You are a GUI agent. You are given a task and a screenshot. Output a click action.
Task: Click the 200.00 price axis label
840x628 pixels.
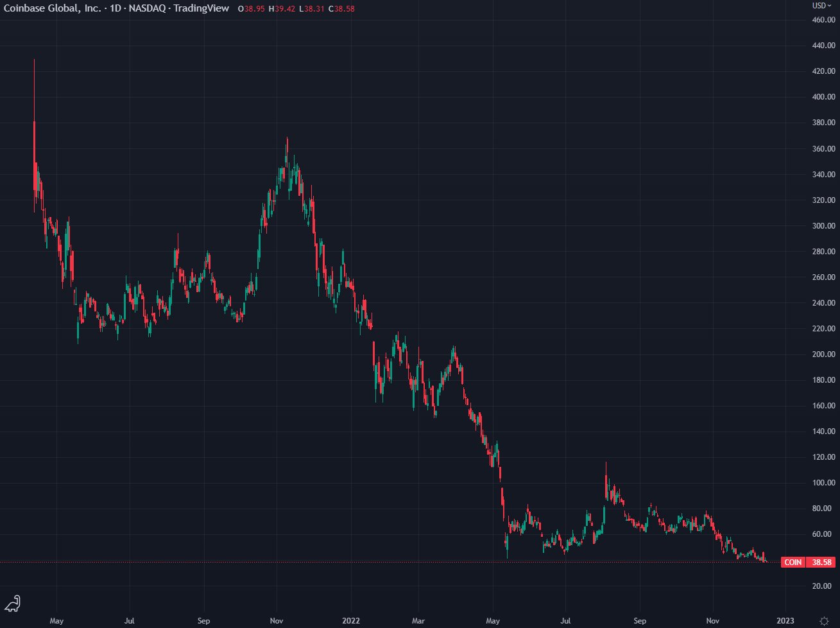(x=823, y=354)
